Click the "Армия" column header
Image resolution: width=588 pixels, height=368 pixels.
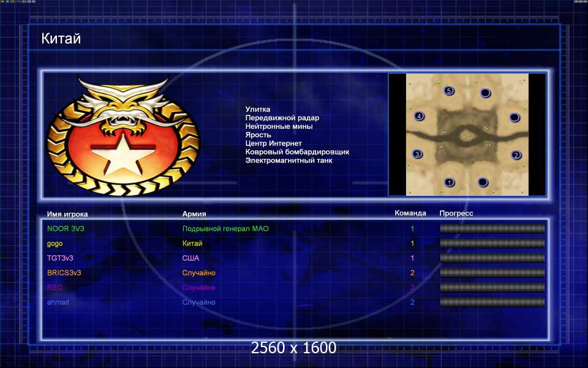click(x=194, y=214)
